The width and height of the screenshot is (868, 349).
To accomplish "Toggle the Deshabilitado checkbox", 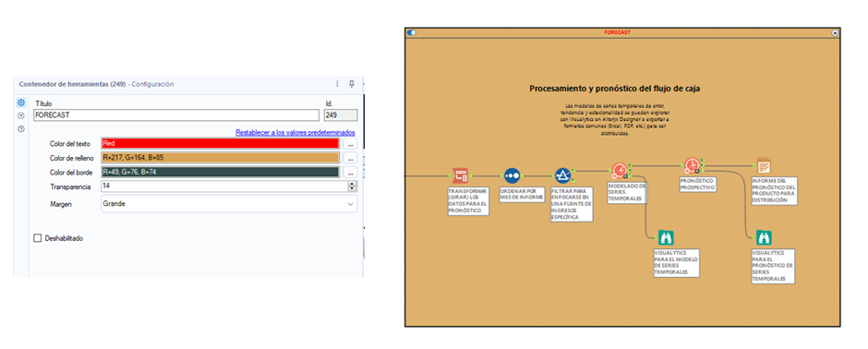I will click(x=38, y=238).
